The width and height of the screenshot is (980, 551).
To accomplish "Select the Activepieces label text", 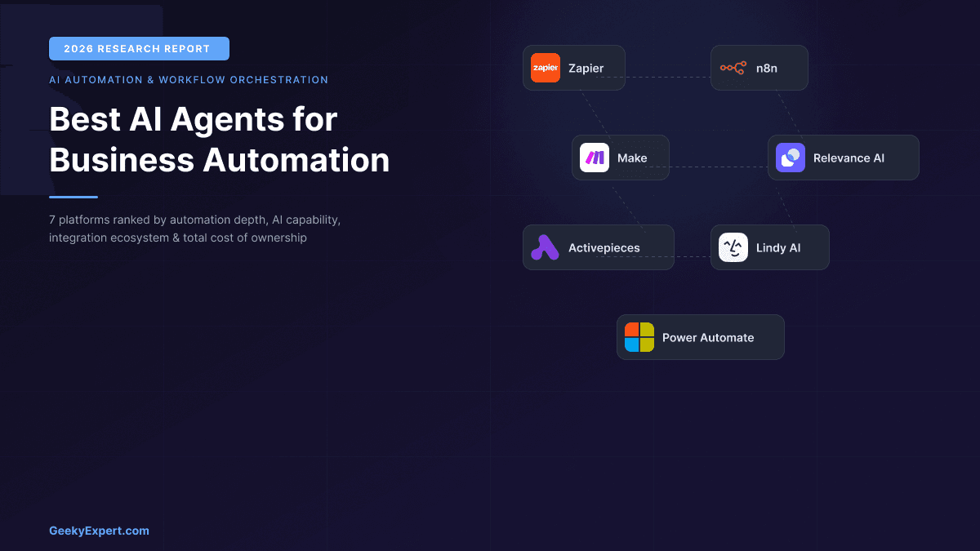I will coord(604,248).
